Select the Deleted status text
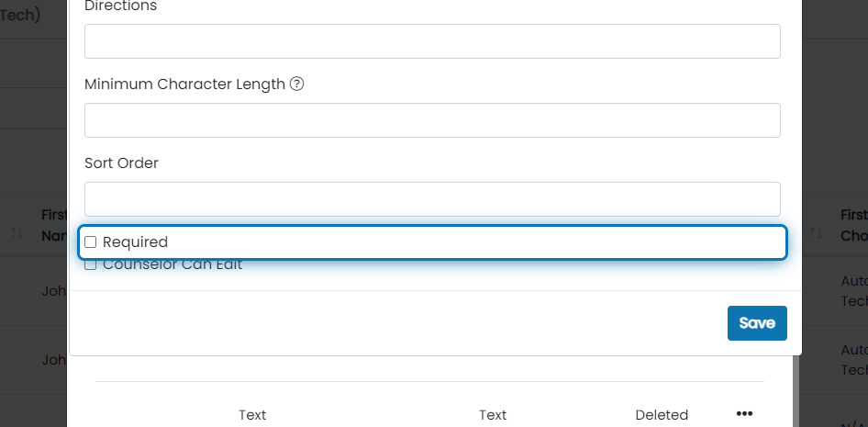This screenshot has width=868, height=427. [662, 415]
